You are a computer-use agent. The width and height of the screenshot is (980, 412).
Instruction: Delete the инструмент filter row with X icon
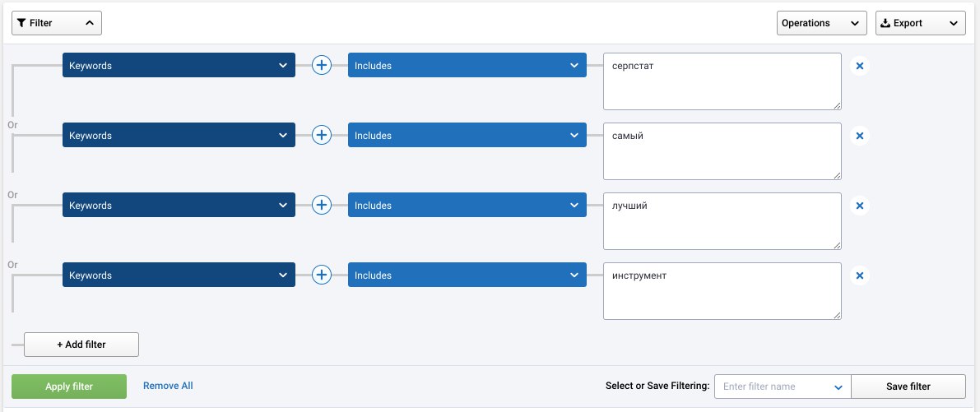tap(859, 275)
